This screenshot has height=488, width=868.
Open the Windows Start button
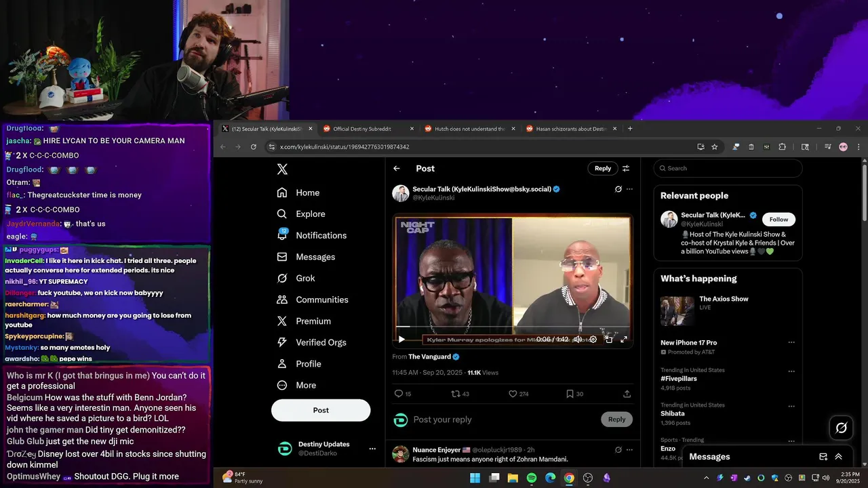475,478
